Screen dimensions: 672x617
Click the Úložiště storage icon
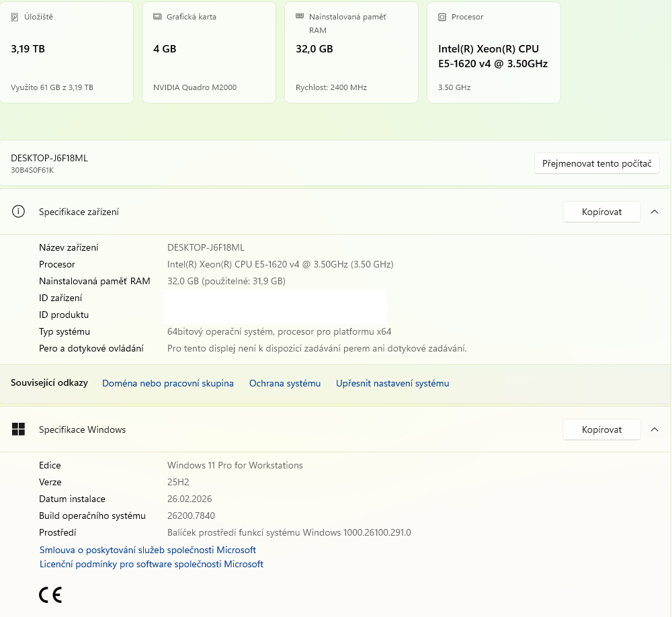coord(15,17)
